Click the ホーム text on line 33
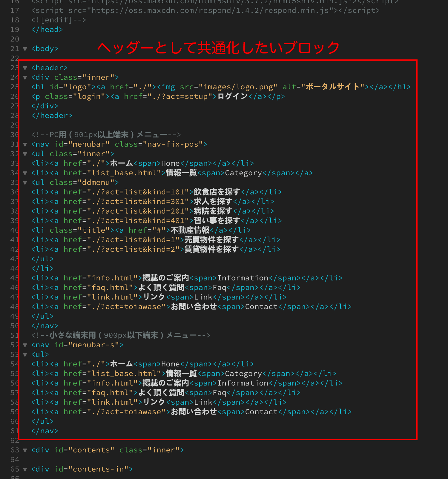Screen dimensions: 448x479 pos(122,163)
